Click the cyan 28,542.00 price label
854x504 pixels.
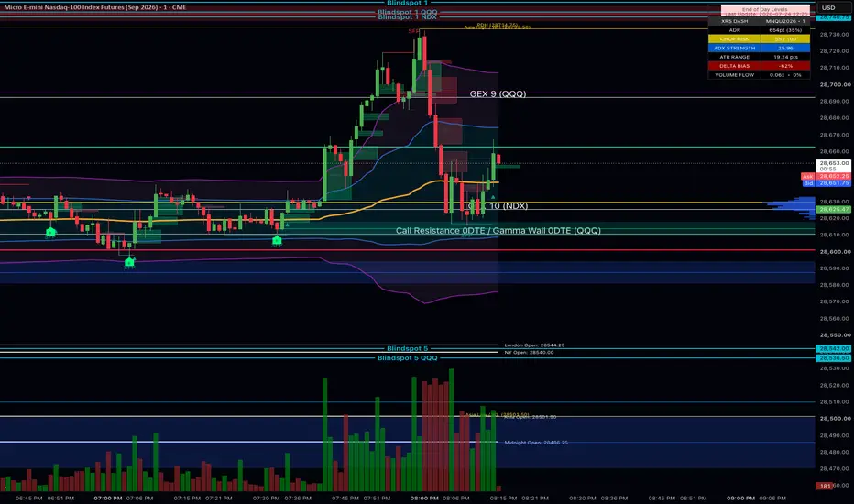tap(833, 349)
